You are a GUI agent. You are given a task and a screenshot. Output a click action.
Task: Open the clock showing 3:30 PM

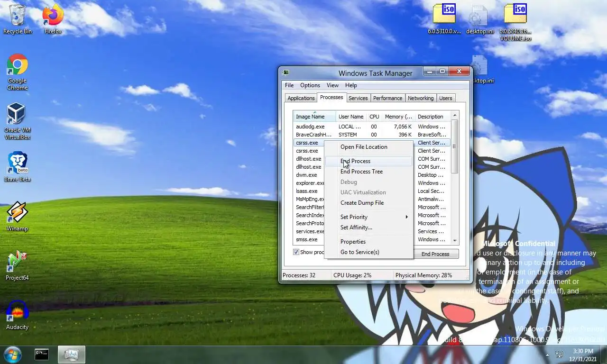pos(583,355)
